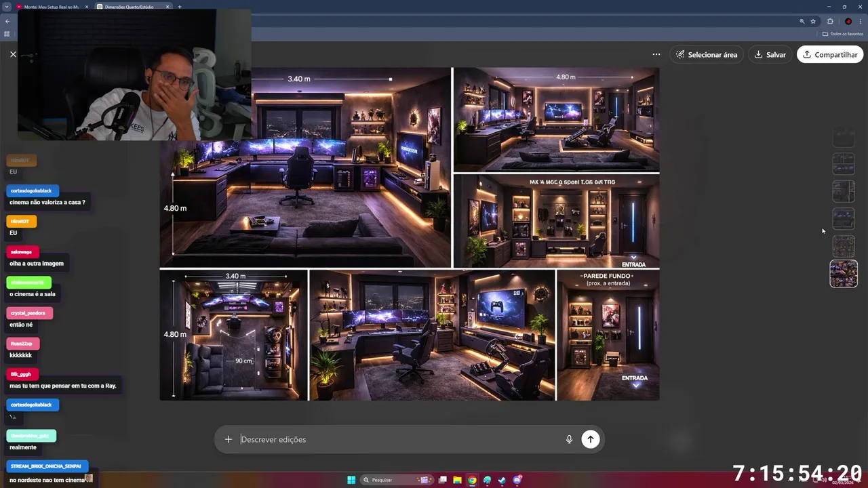Open Discord from the taskbar

pyautogui.click(x=517, y=480)
